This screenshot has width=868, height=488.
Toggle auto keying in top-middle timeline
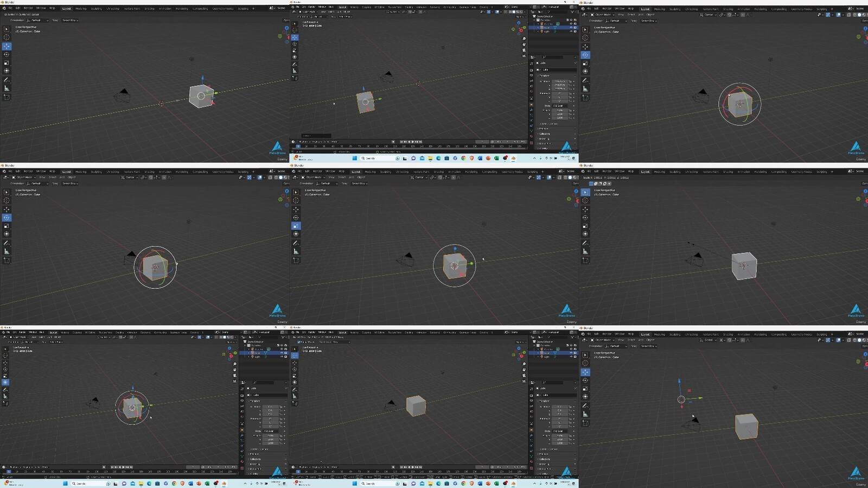(x=393, y=142)
